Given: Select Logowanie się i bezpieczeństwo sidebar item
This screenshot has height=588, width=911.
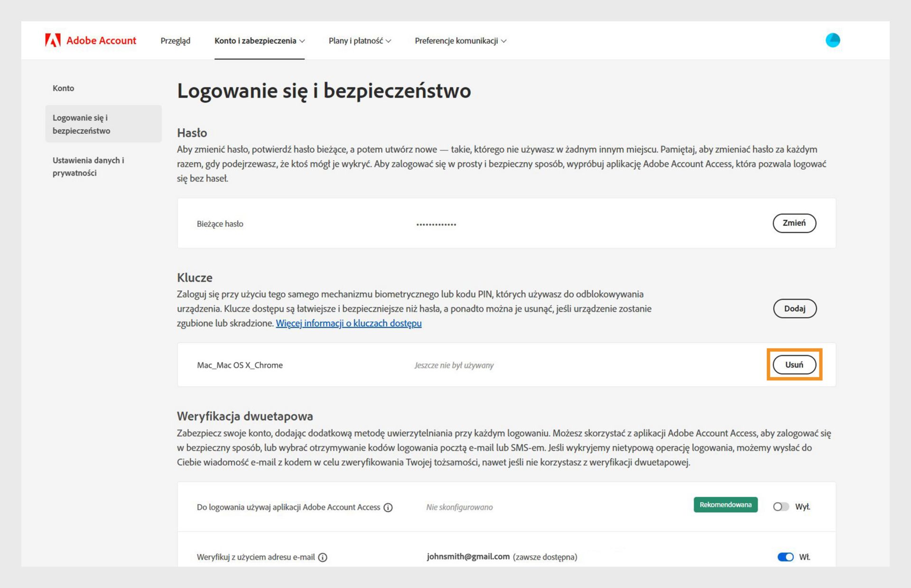Looking at the screenshot, I should pos(81,124).
